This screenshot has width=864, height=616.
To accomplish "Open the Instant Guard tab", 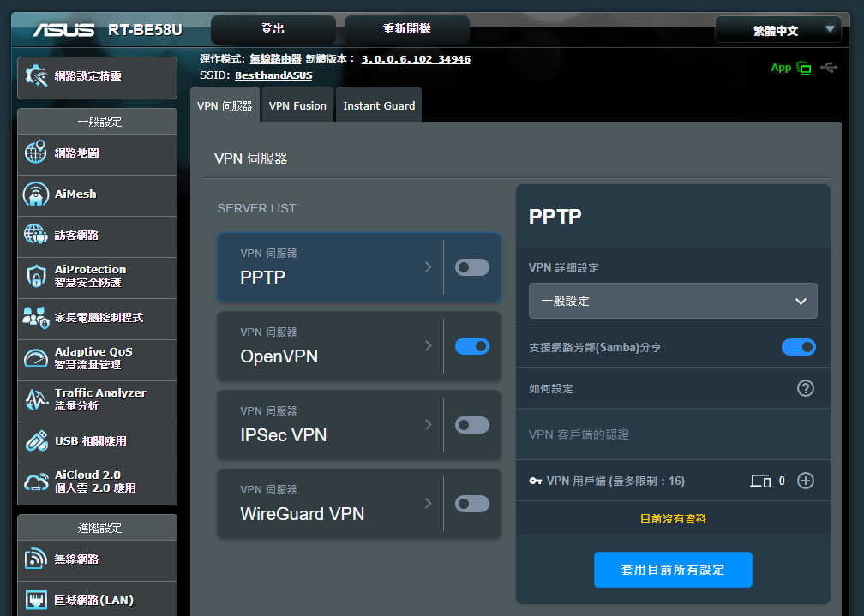I will [x=379, y=106].
